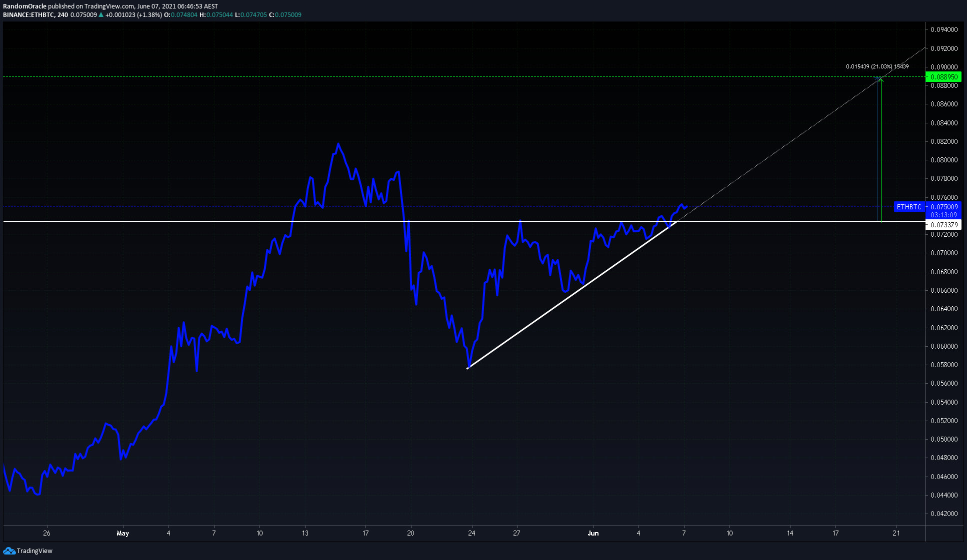Click the H:0.075044 high value
This screenshot has width=967, height=560.
click(x=216, y=15)
